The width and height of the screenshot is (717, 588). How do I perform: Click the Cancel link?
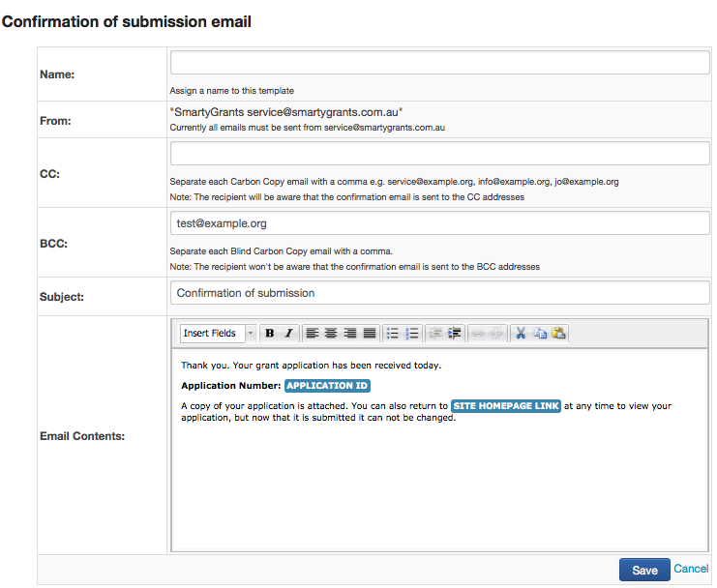pyautogui.click(x=691, y=570)
